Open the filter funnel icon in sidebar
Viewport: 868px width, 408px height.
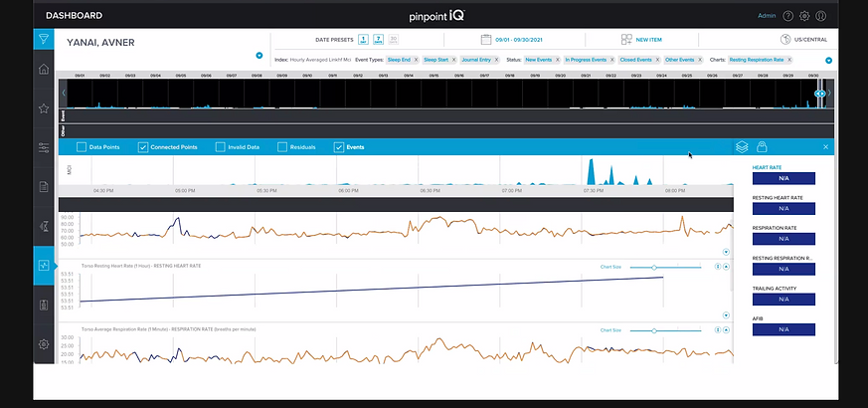(x=44, y=40)
